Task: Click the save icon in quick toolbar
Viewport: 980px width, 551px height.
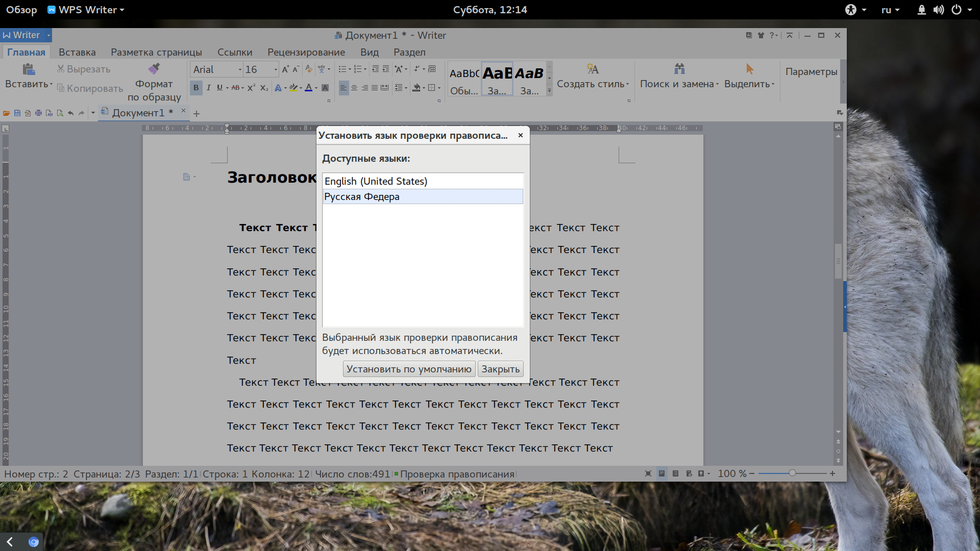Action: pyautogui.click(x=17, y=113)
